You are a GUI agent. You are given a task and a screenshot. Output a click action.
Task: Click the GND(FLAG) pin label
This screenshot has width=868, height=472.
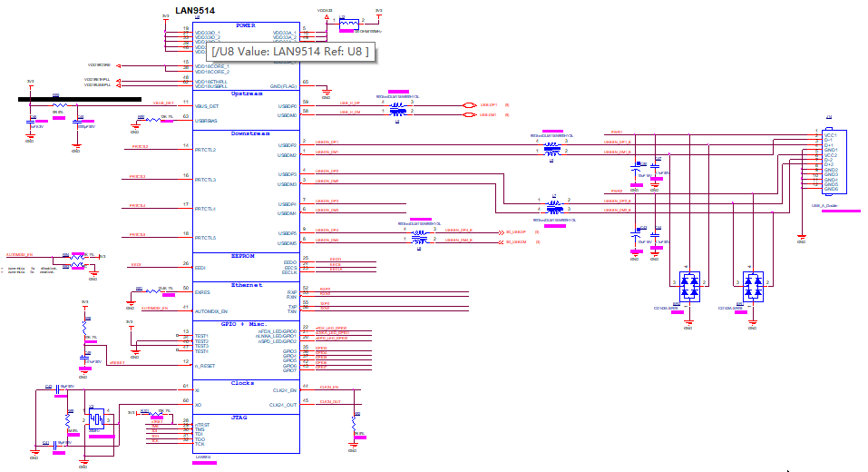point(283,86)
